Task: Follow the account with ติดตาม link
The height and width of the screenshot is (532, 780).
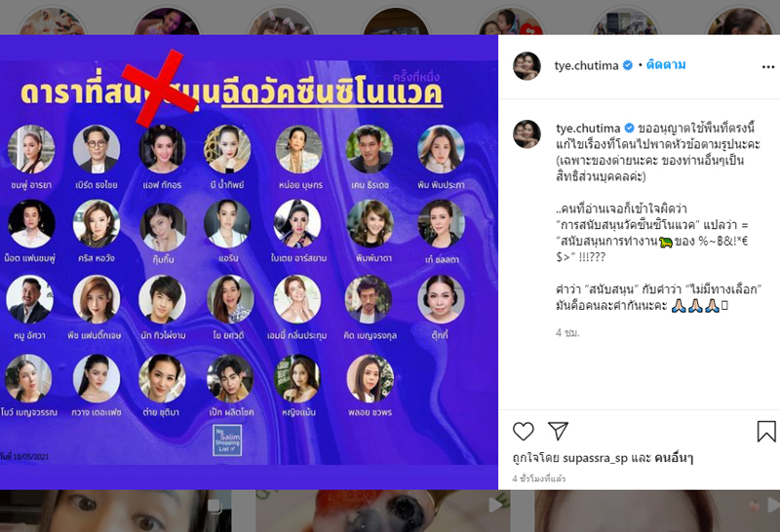Action: click(666, 65)
